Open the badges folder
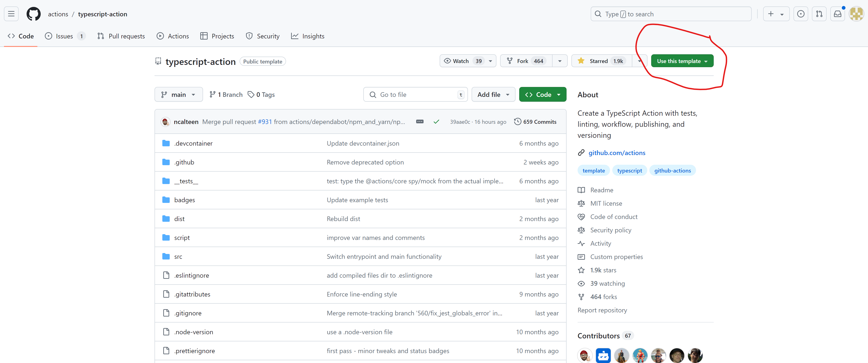The height and width of the screenshot is (363, 868). click(184, 200)
